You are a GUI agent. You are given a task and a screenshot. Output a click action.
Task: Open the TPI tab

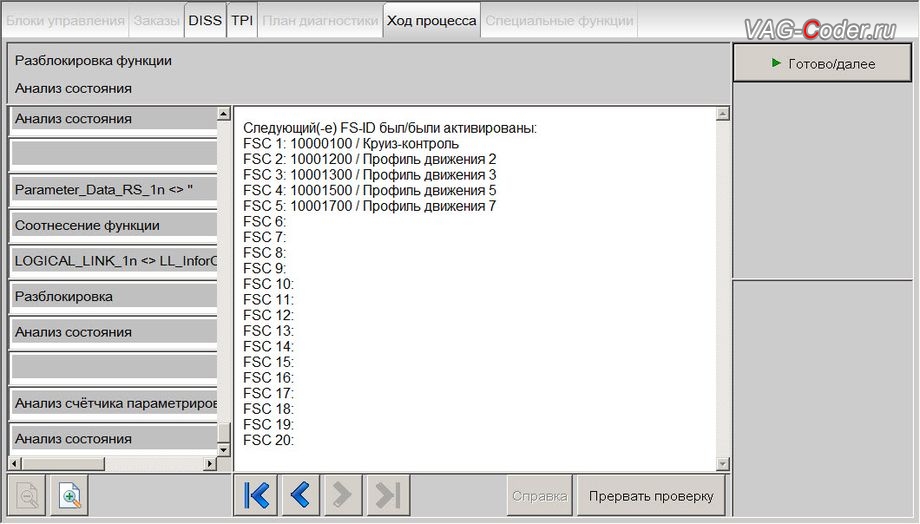pos(242,21)
